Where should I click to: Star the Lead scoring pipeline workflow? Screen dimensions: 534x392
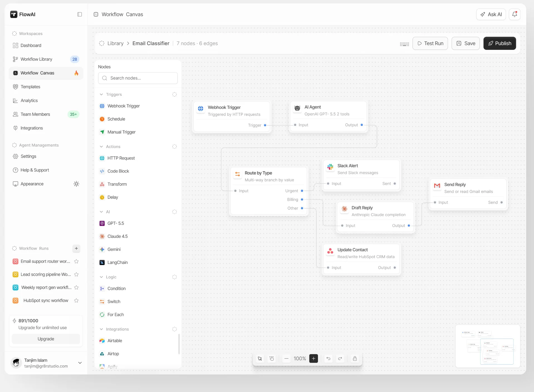(x=76, y=275)
